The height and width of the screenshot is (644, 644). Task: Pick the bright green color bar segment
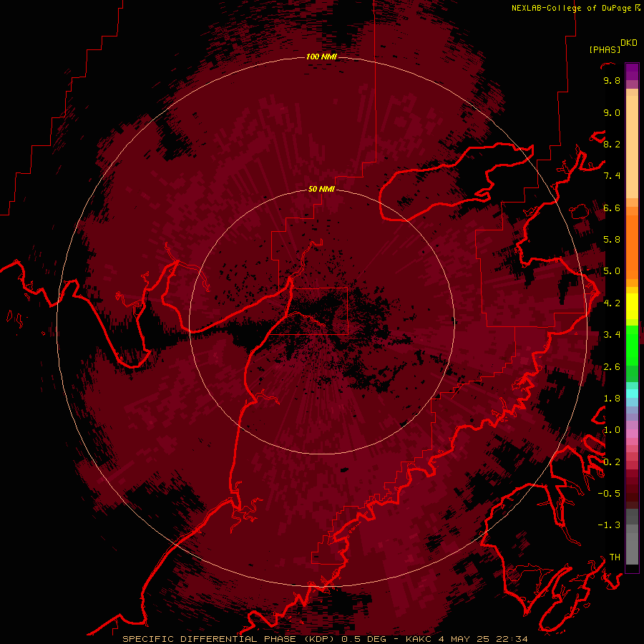(632, 346)
